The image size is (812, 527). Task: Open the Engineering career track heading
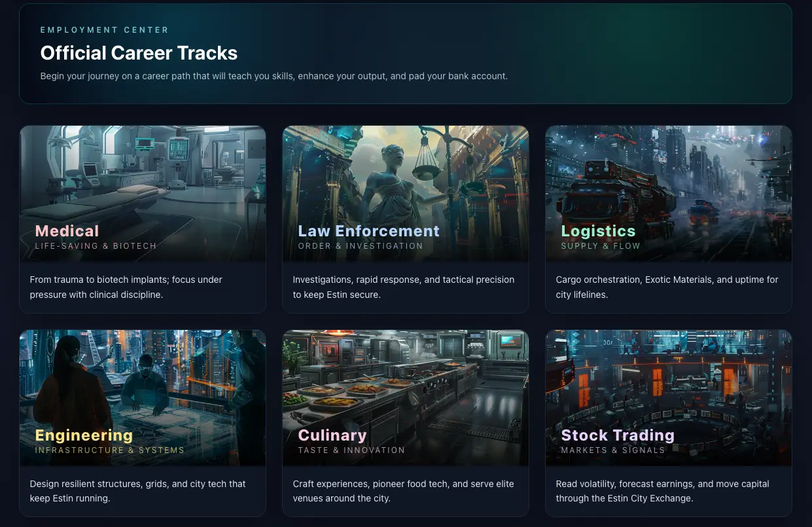[84, 435]
